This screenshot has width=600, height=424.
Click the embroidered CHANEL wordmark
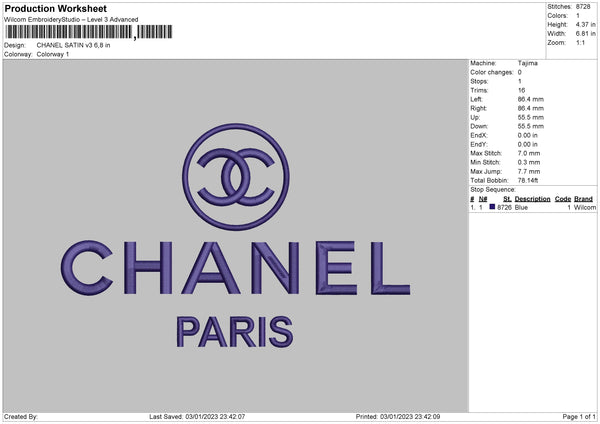click(235, 268)
